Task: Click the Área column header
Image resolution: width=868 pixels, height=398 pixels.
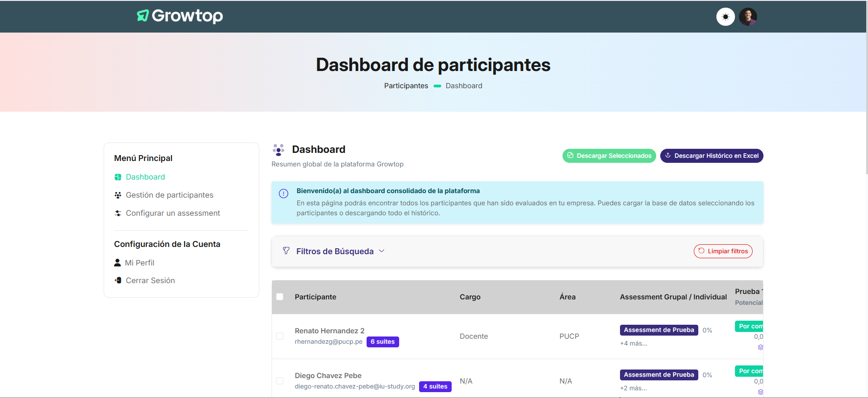Action: coord(568,297)
